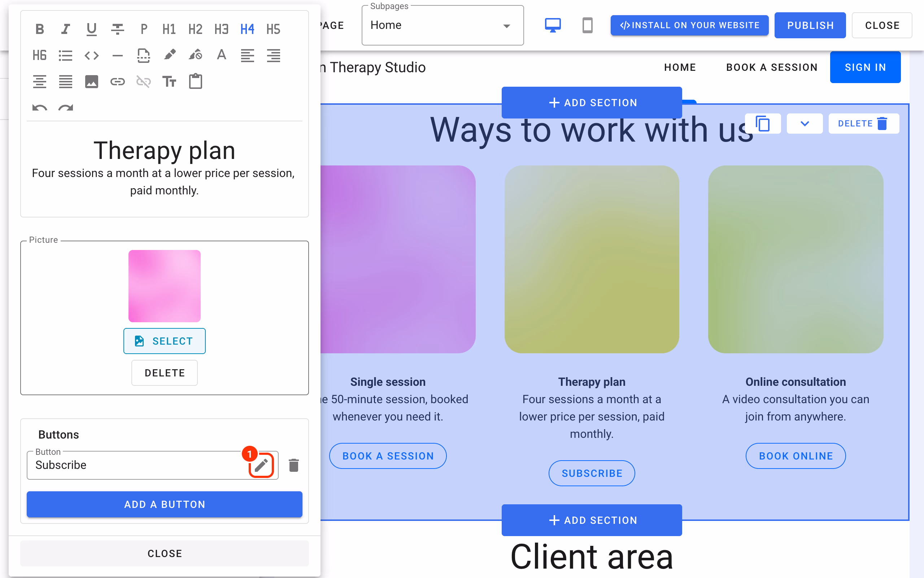The height and width of the screenshot is (578, 924).
Task: Switch to mobile preview mode
Action: 587,25
